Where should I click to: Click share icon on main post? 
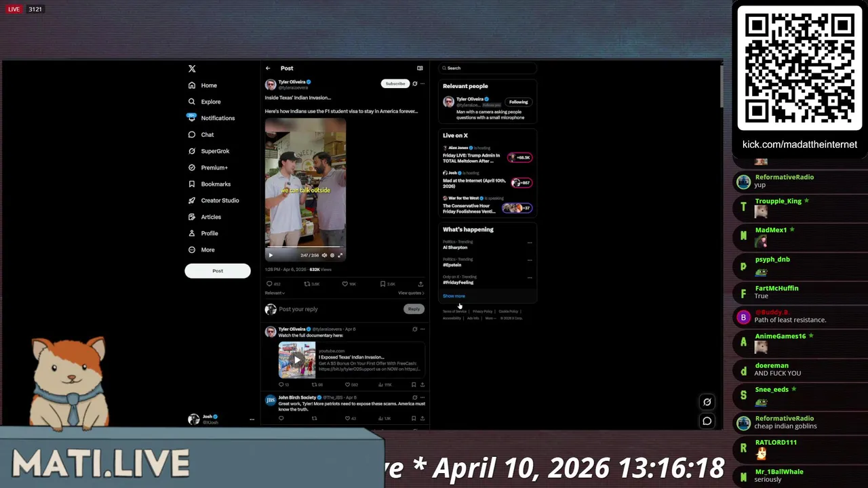click(420, 284)
